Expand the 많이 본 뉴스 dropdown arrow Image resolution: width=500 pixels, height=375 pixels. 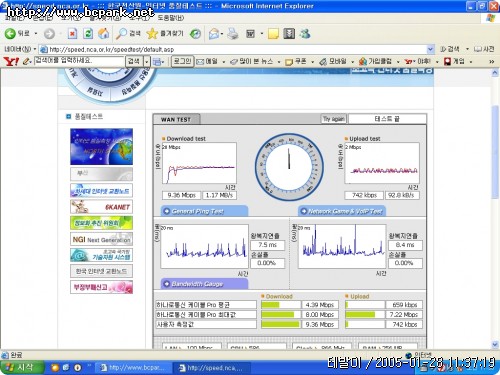click(279, 62)
